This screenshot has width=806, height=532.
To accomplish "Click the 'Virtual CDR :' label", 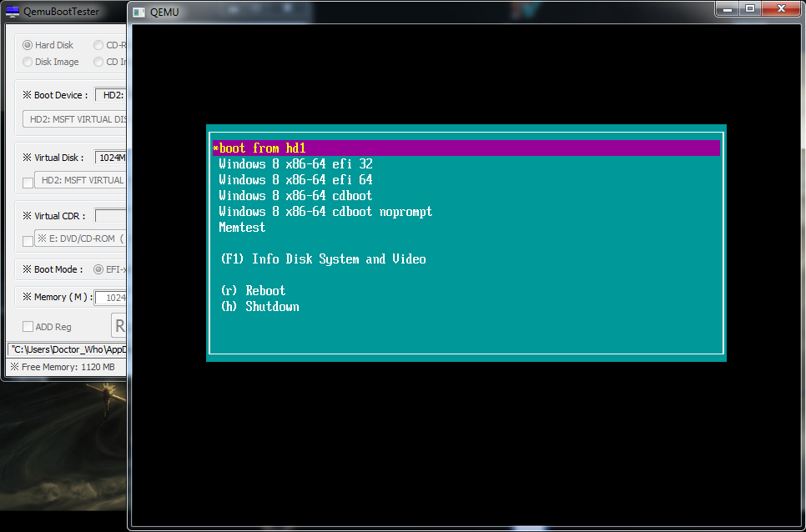I will 54,216.
